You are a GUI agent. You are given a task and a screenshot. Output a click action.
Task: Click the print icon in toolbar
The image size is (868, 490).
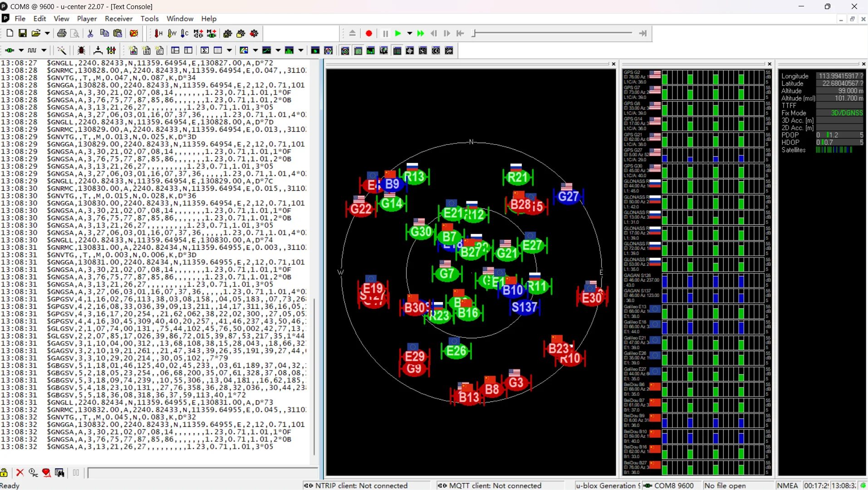click(x=62, y=33)
